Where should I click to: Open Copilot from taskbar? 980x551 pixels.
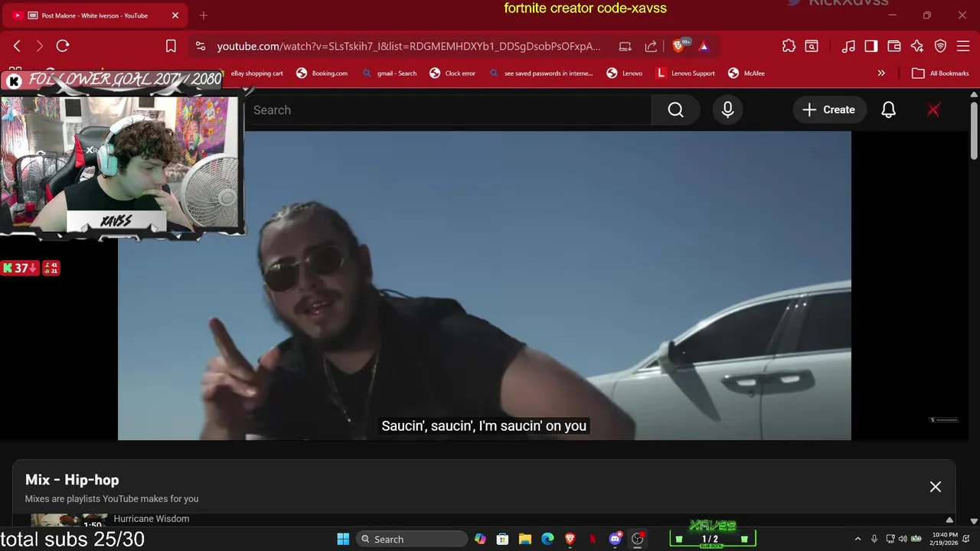(480, 539)
